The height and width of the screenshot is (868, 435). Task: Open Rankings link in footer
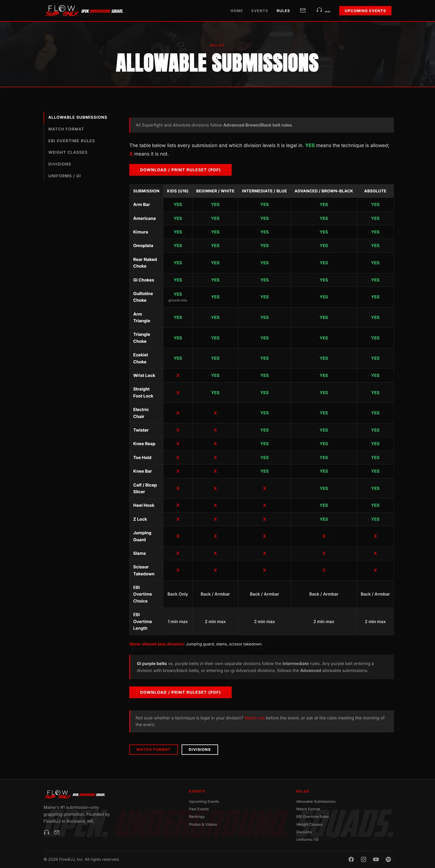[196, 817]
